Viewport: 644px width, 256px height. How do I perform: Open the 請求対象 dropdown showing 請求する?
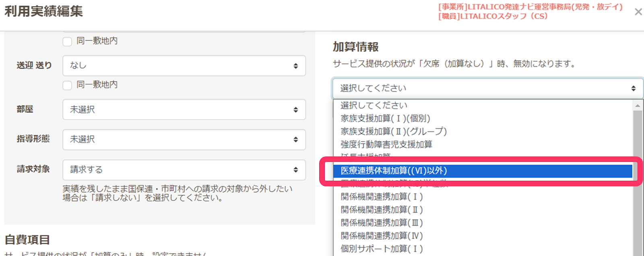(x=184, y=170)
